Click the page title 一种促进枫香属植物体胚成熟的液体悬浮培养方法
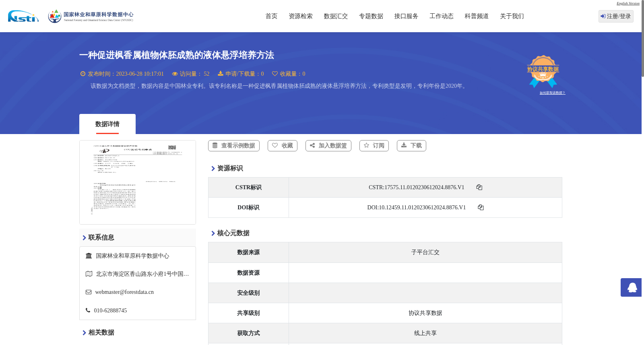The height and width of the screenshot is (345, 644). (177, 55)
